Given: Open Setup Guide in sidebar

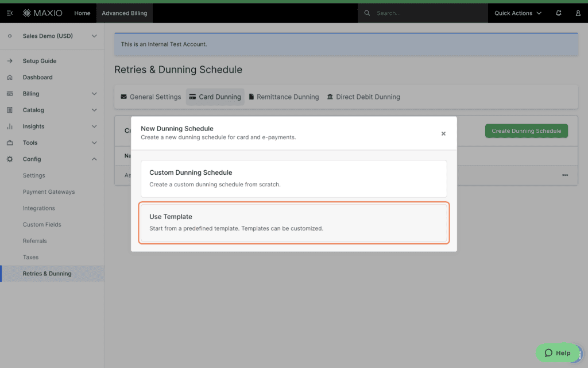Looking at the screenshot, I should coord(40,61).
